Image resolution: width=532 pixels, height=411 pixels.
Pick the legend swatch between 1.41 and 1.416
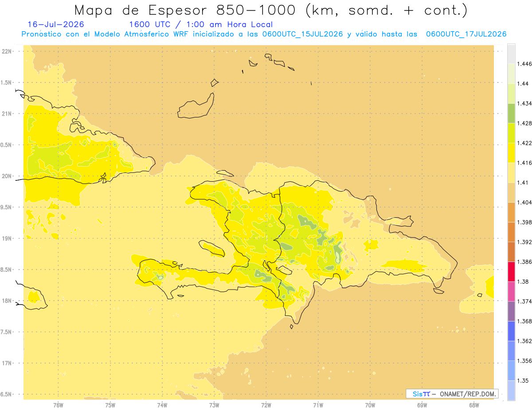[x=511, y=172]
